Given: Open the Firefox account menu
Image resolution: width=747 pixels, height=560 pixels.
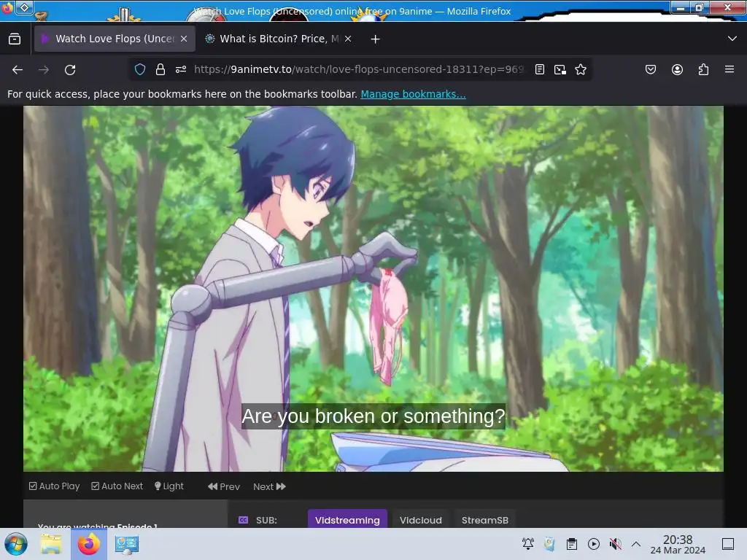Looking at the screenshot, I should tap(677, 69).
